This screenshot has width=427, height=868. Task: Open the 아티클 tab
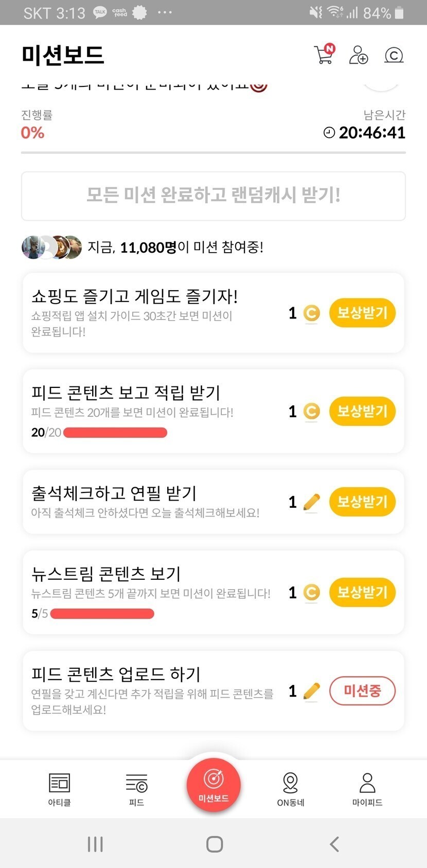(x=59, y=789)
